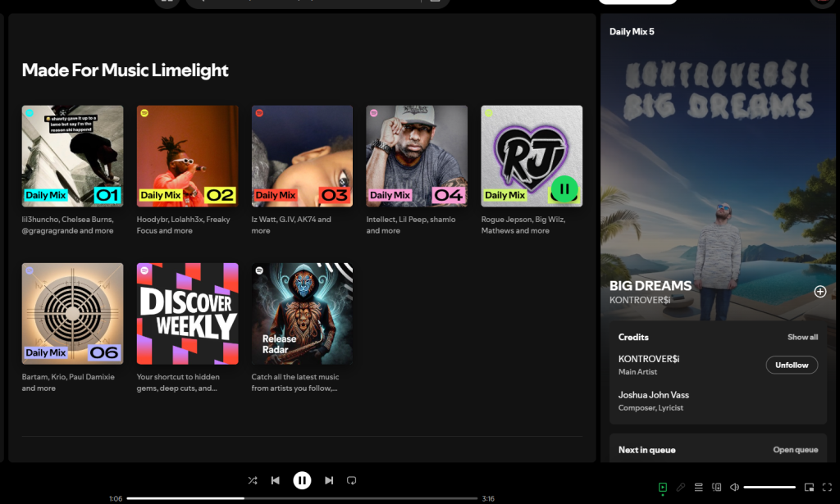Enter full screen mode
The image size is (840, 504).
(827, 487)
